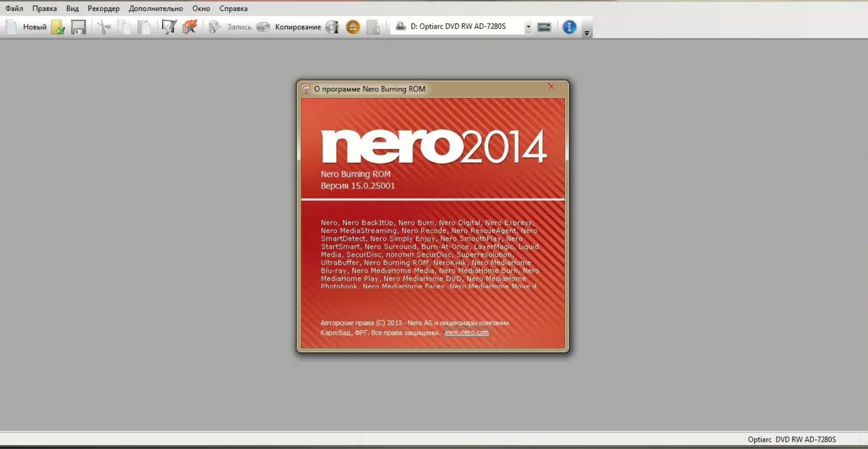The width and height of the screenshot is (868, 449).
Task: Click the choose recorder drive icon
Action: 544,27
